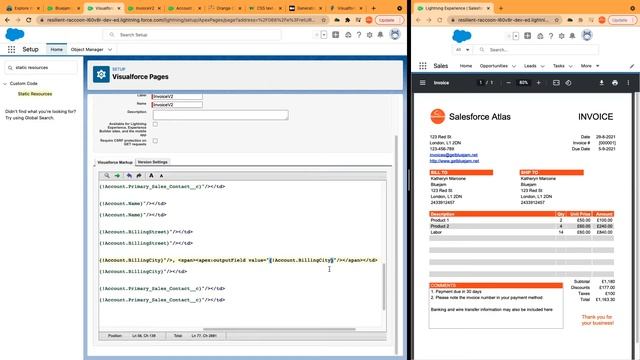Open the Setup gear menu in left window
640x360 pixels.
[369, 35]
